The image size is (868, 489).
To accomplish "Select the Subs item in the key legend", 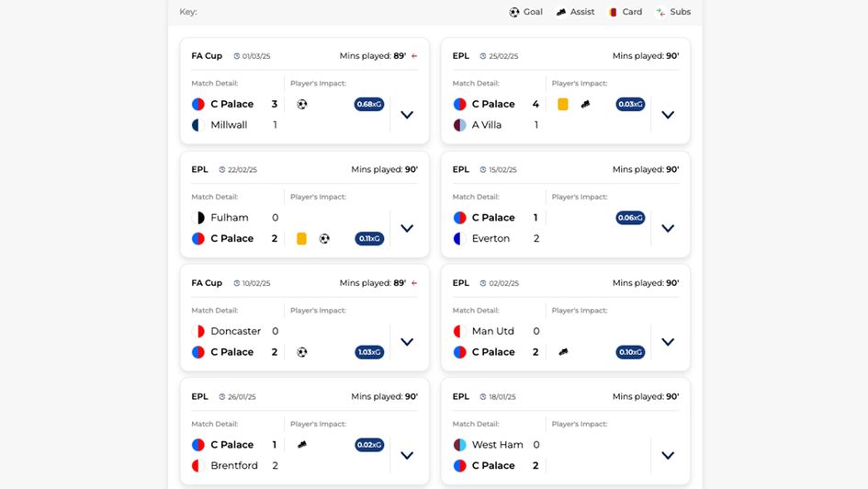I will tap(672, 12).
